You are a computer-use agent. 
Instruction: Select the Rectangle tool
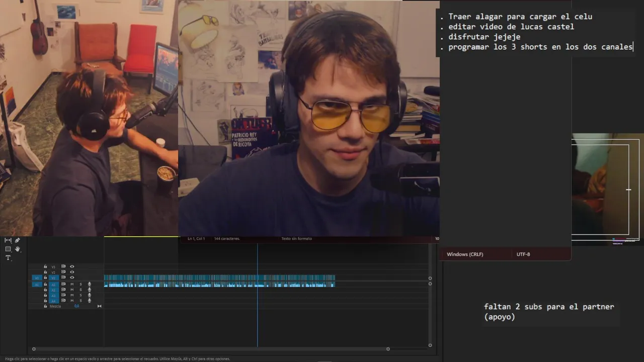click(8, 249)
